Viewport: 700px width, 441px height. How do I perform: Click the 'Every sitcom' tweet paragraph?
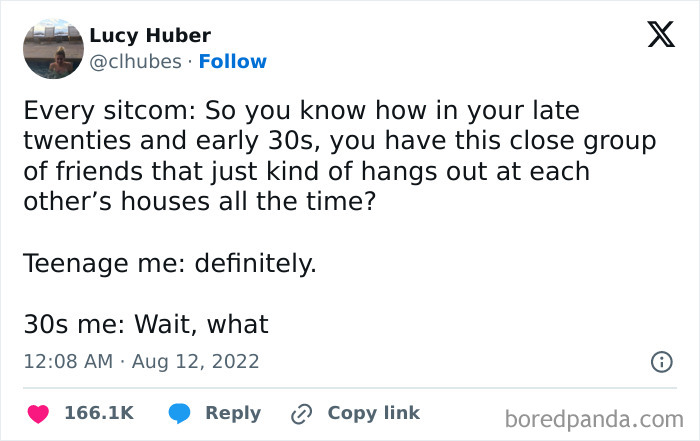[x=300, y=109]
